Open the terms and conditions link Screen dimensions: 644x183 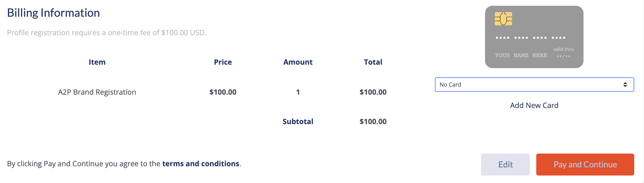201,164
